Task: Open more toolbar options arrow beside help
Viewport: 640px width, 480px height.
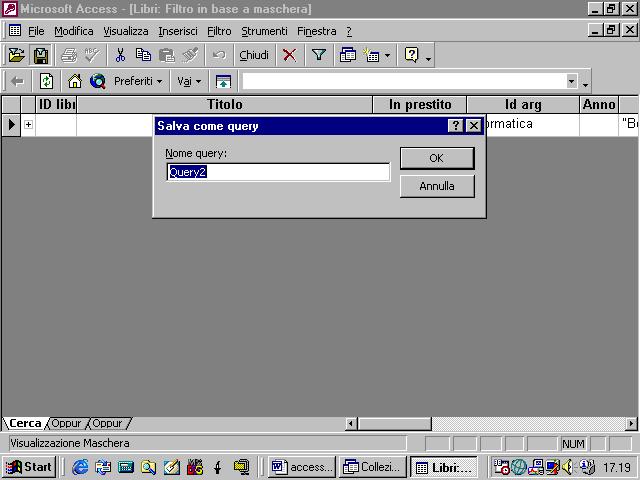Action: coord(428,59)
